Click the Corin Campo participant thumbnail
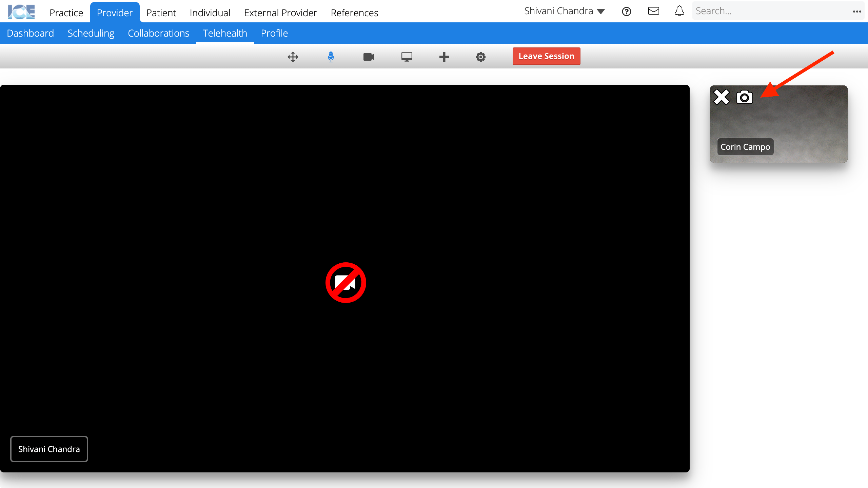Viewport: 868px width, 488px height. coord(778,124)
